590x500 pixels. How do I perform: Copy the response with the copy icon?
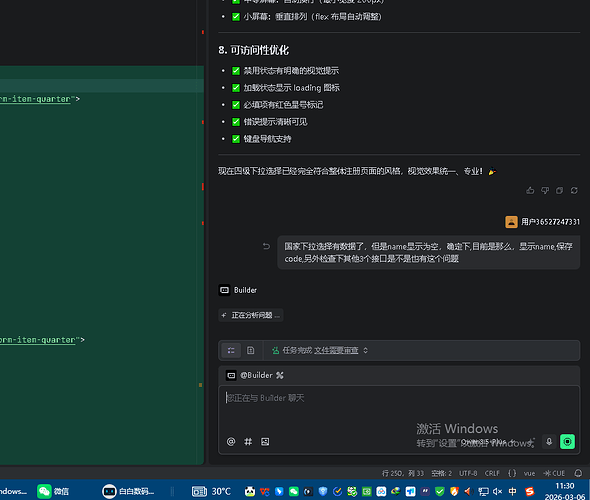[560, 190]
